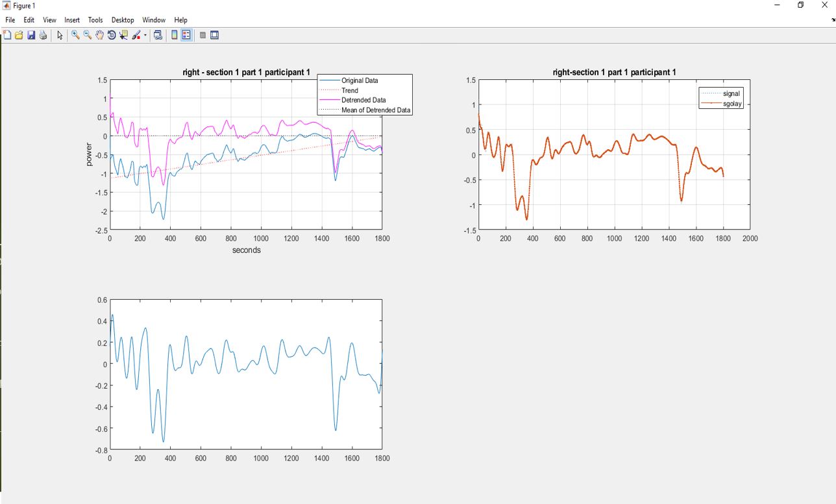
Task: Open the File menu
Action: pyautogui.click(x=10, y=20)
